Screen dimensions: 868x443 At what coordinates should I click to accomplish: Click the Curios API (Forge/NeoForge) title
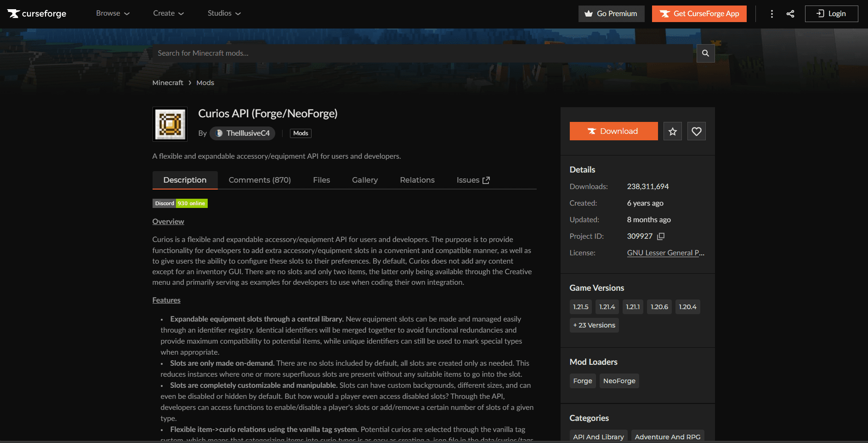[268, 114]
